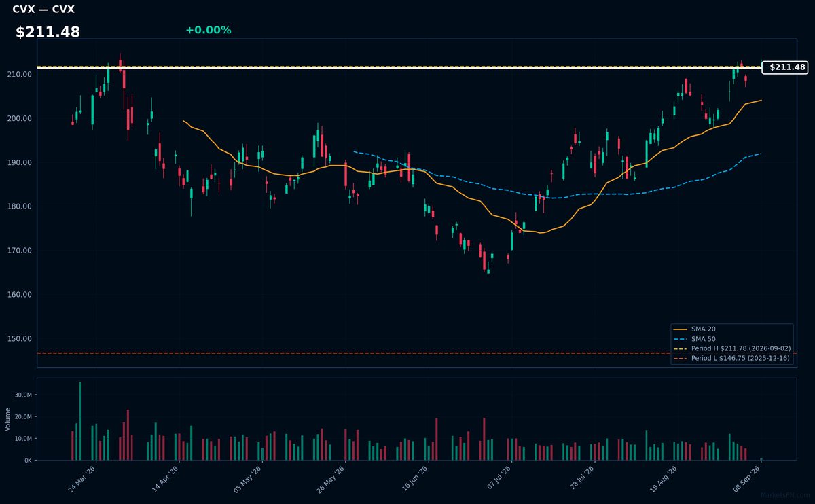Click the 14 Apr '26 date label
Viewport: 815px width, 504px height.
tap(166, 479)
